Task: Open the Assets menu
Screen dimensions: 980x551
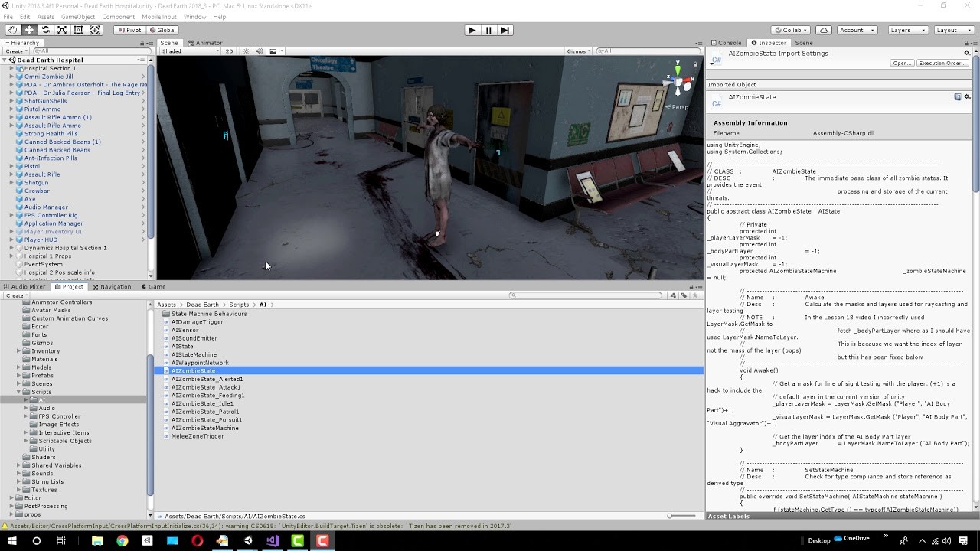Action: point(46,16)
